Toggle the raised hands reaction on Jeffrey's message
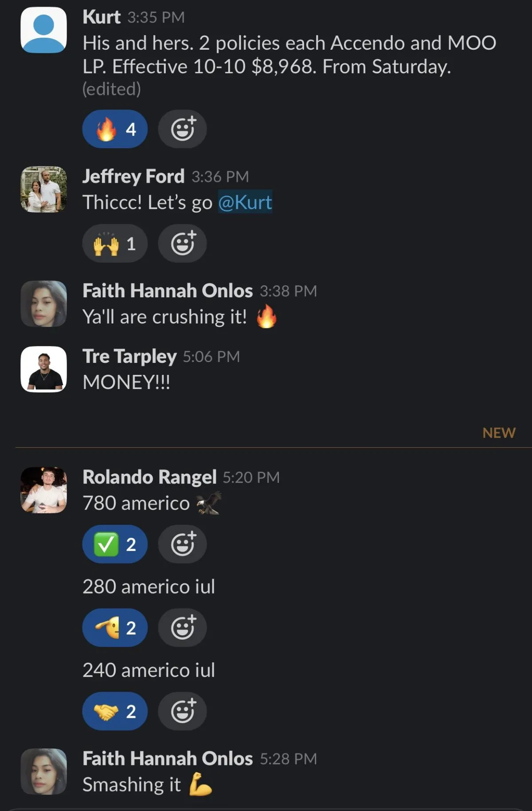 (x=115, y=243)
